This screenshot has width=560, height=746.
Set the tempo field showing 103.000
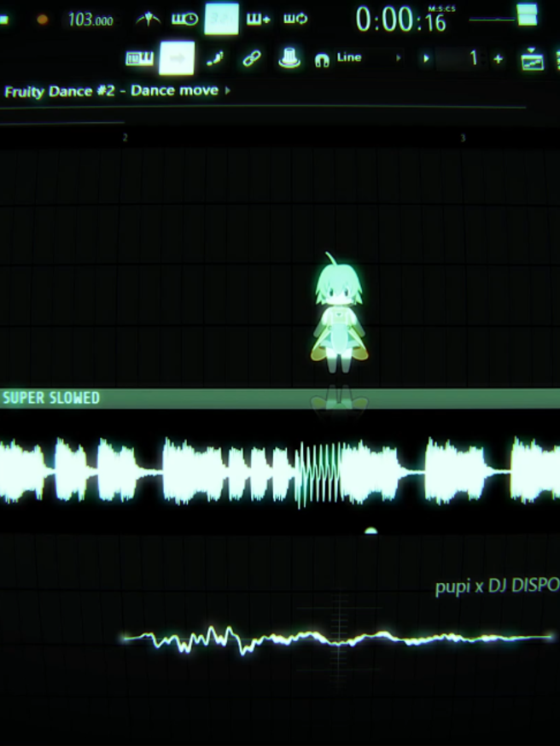point(90,20)
